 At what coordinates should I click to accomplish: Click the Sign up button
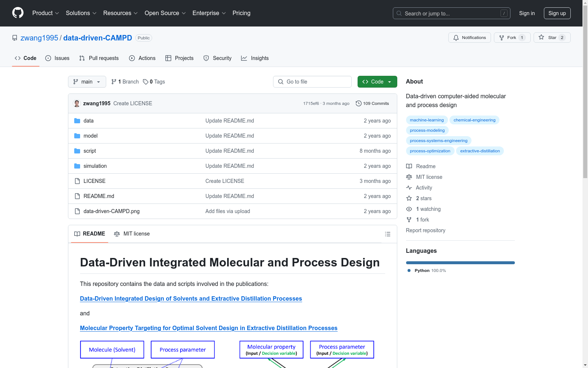pyautogui.click(x=557, y=13)
